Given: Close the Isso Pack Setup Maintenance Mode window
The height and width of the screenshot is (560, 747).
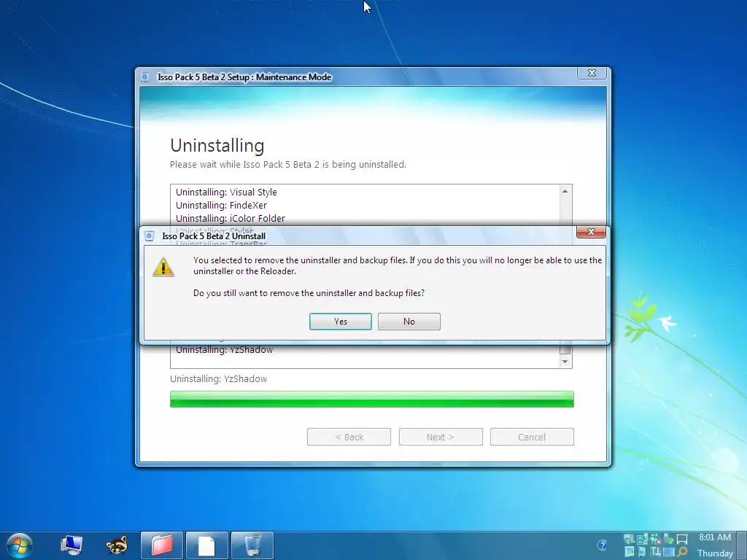Looking at the screenshot, I should click(592, 73).
